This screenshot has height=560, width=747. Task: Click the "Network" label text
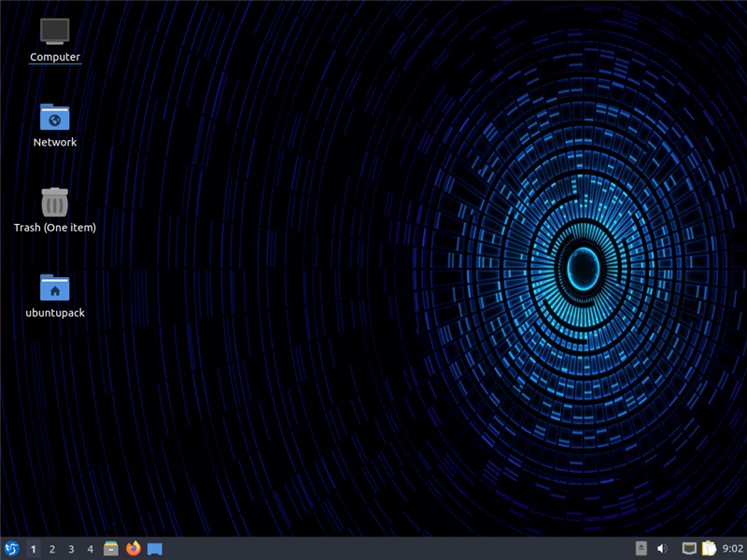pyautogui.click(x=55, y=142)
